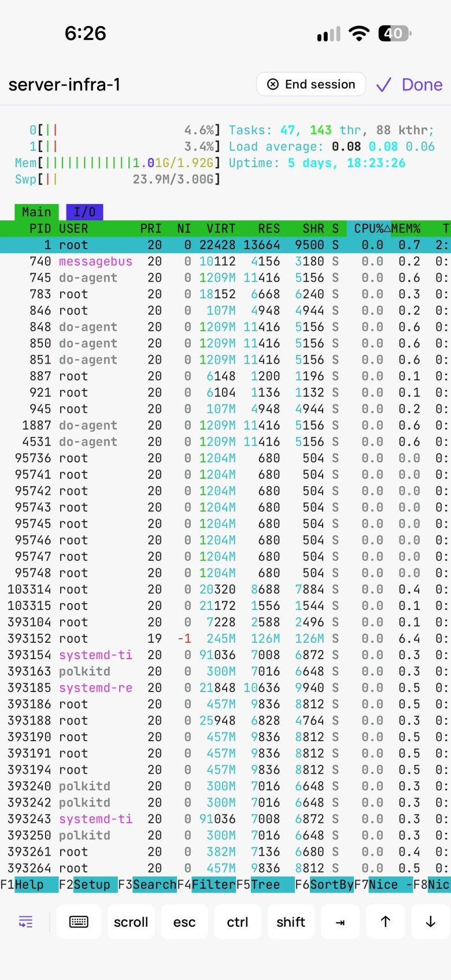Sort by the USER column header

coord(73,228)
